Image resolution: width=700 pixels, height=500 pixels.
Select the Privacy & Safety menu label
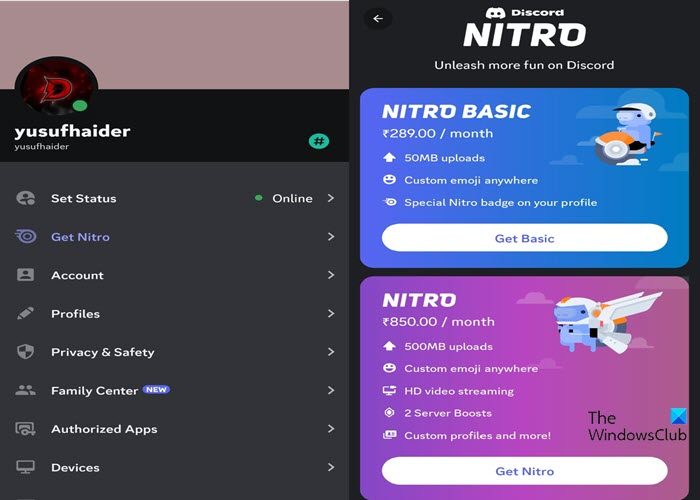[x=103, y=352]
